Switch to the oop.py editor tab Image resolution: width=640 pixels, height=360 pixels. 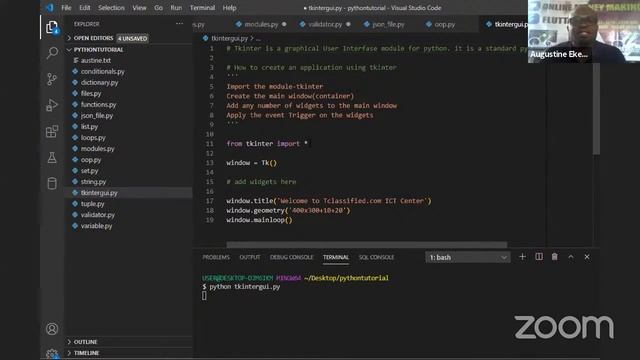click(x=444, y=24)
